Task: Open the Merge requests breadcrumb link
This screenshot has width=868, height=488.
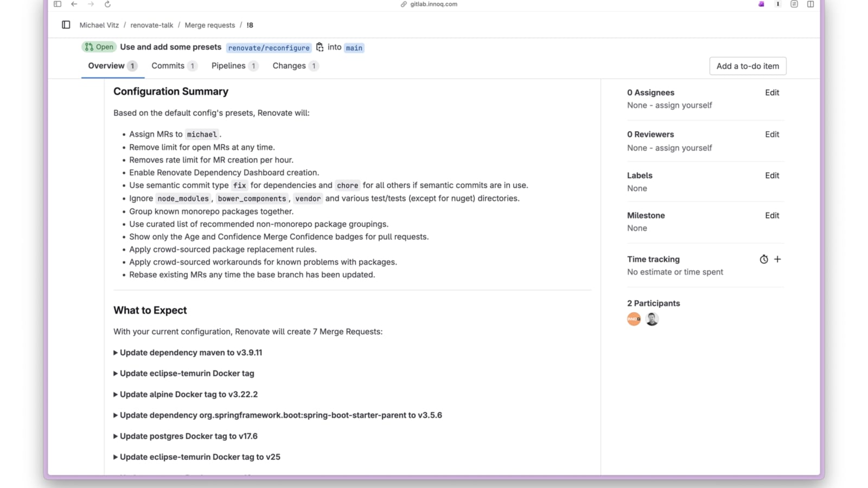Action: (210, 25)
